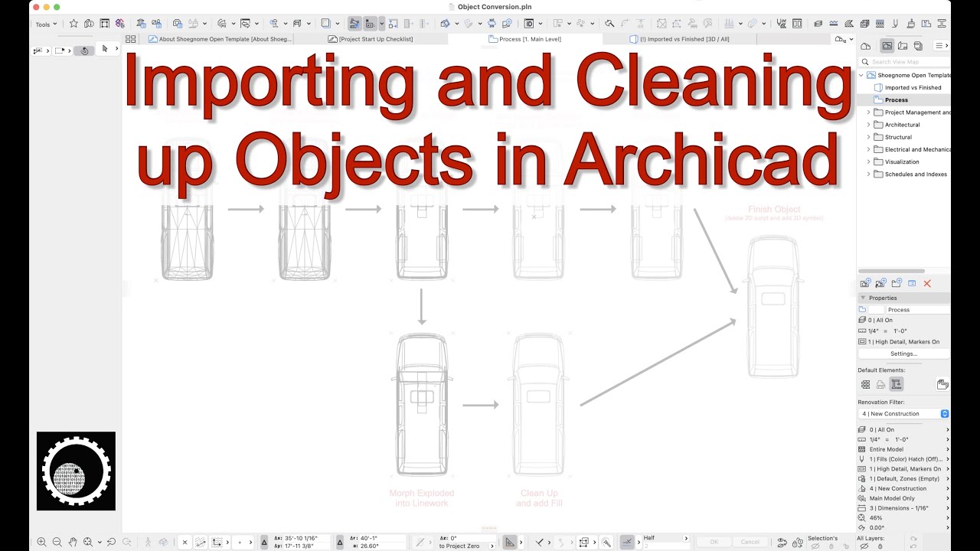Switch to Project Start Up Checklist tab

[371, 39]
